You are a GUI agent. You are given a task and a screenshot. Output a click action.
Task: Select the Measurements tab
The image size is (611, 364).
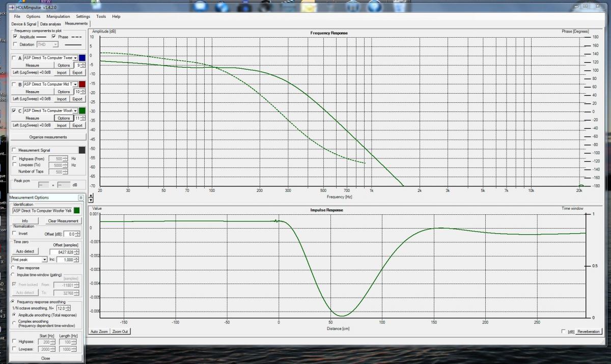click(76, 23)
